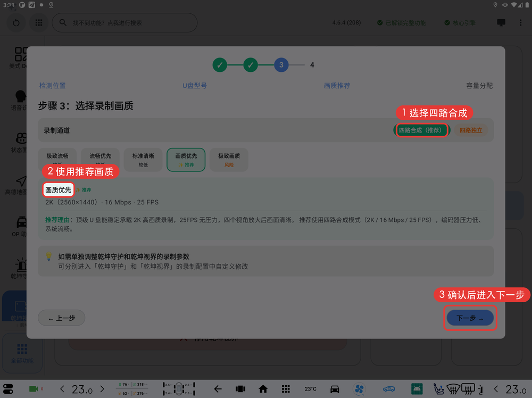Open the three-dot overflow menu
Image resolution: width=532 pixels, height=398 pixels.
point(520,23)
